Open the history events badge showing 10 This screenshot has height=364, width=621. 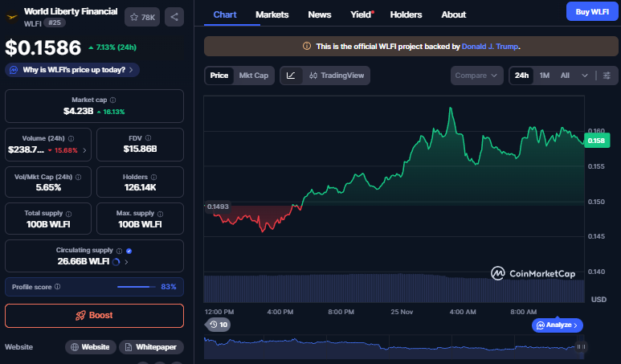[219, 325]
